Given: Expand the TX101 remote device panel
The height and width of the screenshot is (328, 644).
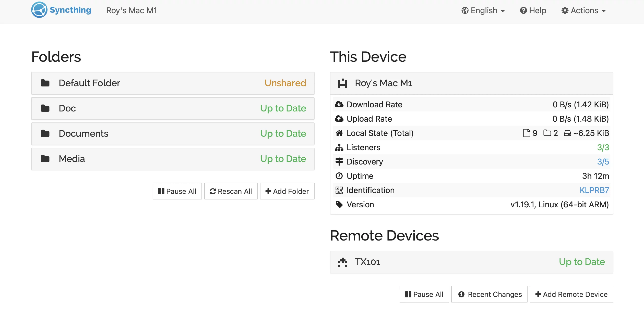Looking at the screenshot, I should click(471, 262).
